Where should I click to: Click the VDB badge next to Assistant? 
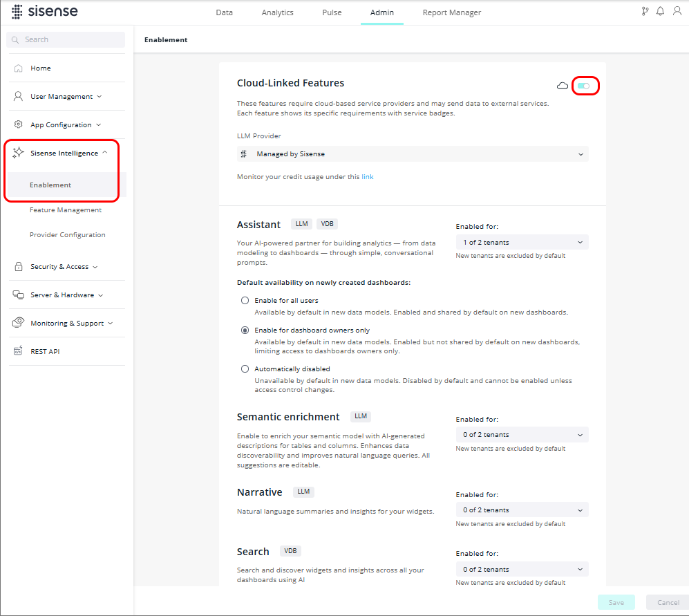pos(327,224)
